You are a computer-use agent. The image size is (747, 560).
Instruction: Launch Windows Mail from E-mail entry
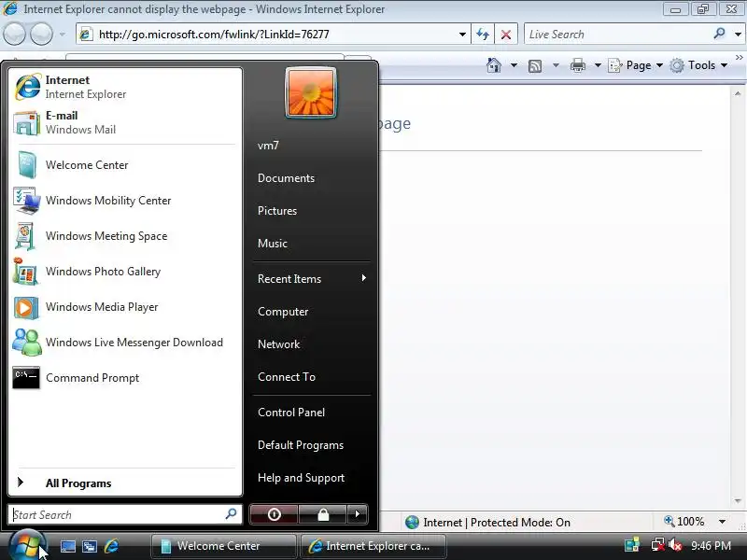[125, 122]
